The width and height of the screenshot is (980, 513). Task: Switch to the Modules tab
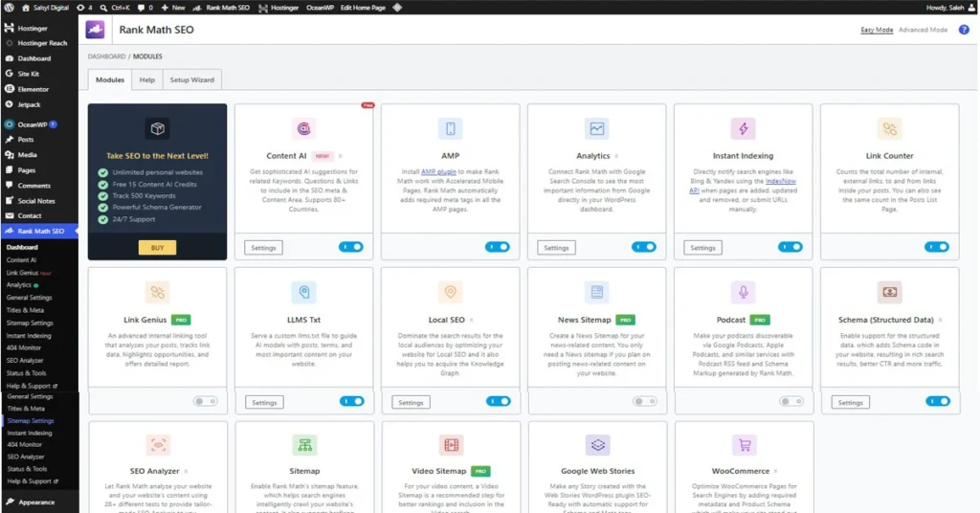click(110, 80)
